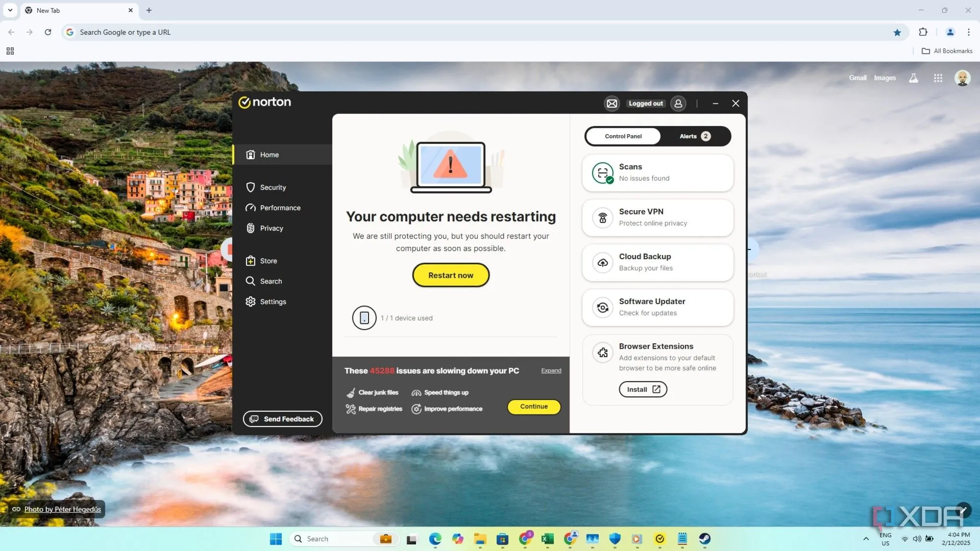980x551 pixels.
Task: Open Cloud Backup to back up files
Action: [657, 263]
